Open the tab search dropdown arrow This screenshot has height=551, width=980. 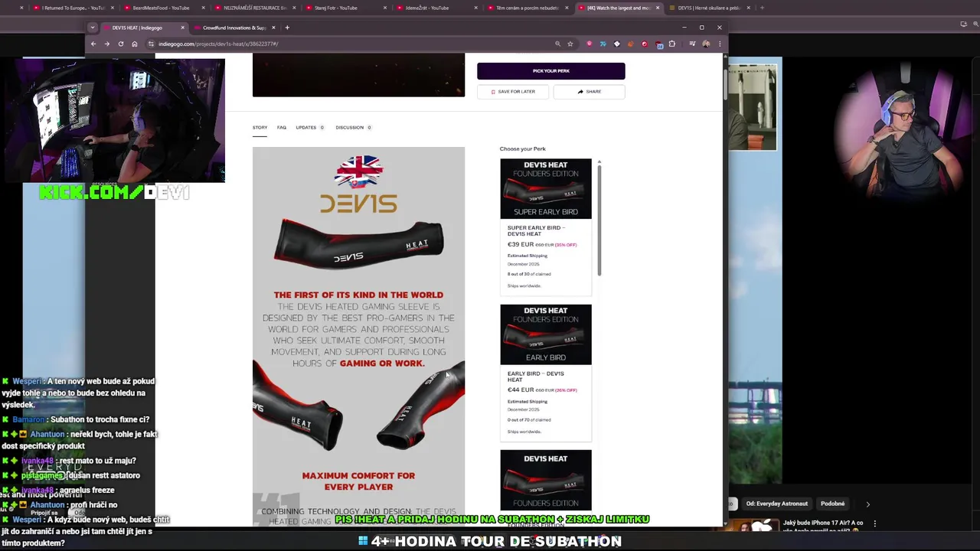click(x=93, y=28)
